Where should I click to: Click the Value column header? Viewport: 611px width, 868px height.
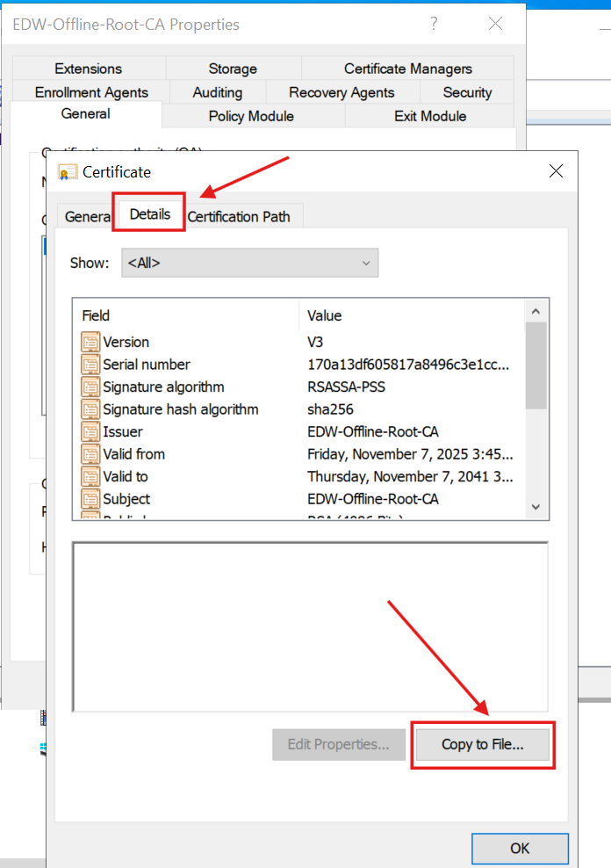point(412,315)
